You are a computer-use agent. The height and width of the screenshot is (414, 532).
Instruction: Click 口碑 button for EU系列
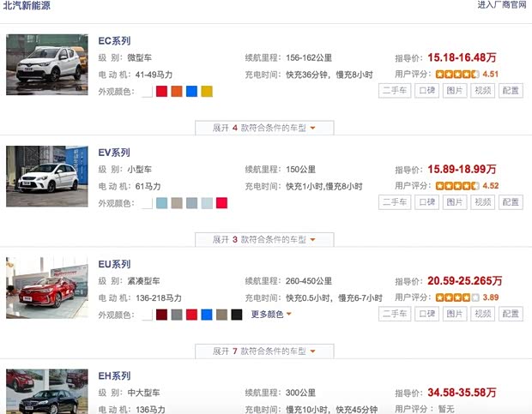point(427,314)
